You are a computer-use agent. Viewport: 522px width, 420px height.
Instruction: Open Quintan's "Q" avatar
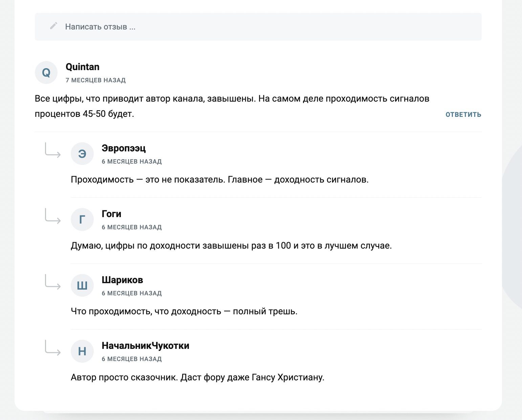pos(46,72)
